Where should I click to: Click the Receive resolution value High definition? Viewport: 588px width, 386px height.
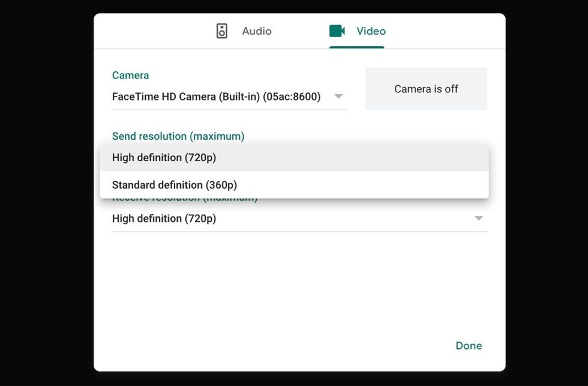pyautogui.click(x=164, y=219)
